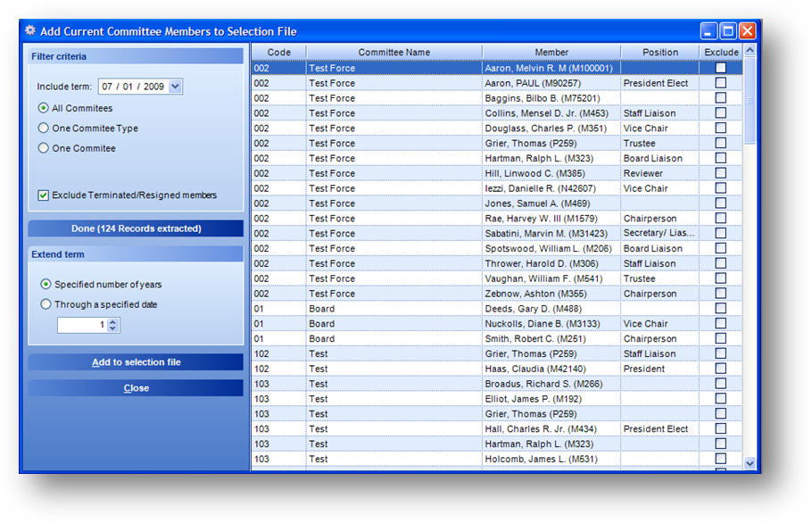Image resolution: width=812 pixels, height=523 pixels.
Task: Check Exclude for Haas, Claudia row
Action: 720,369
